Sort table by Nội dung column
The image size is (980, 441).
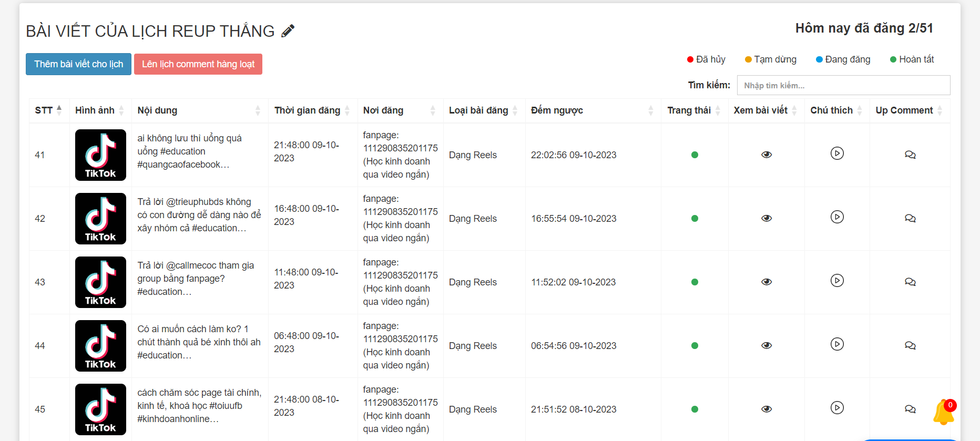tap(200, 110)
